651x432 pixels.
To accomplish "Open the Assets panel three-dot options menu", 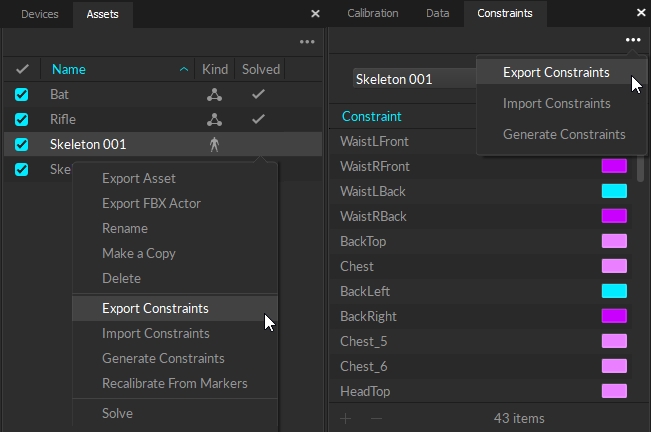I will point(307,42).
